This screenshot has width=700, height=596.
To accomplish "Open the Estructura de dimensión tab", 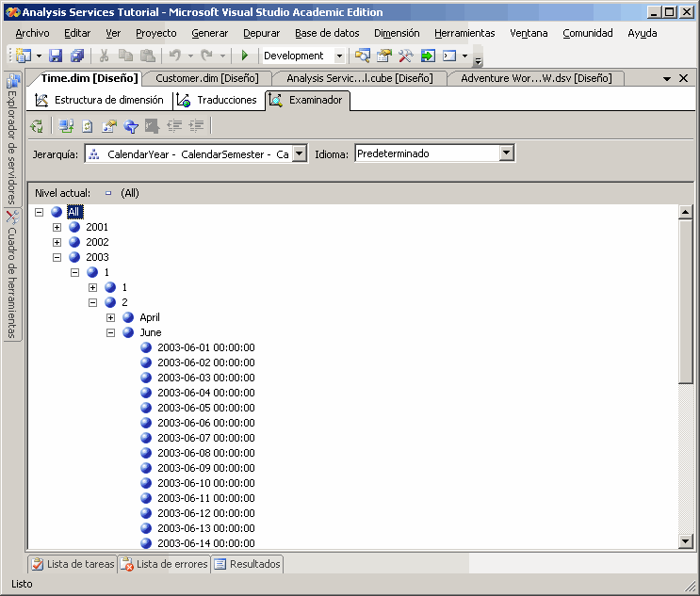I will (99, 100).
